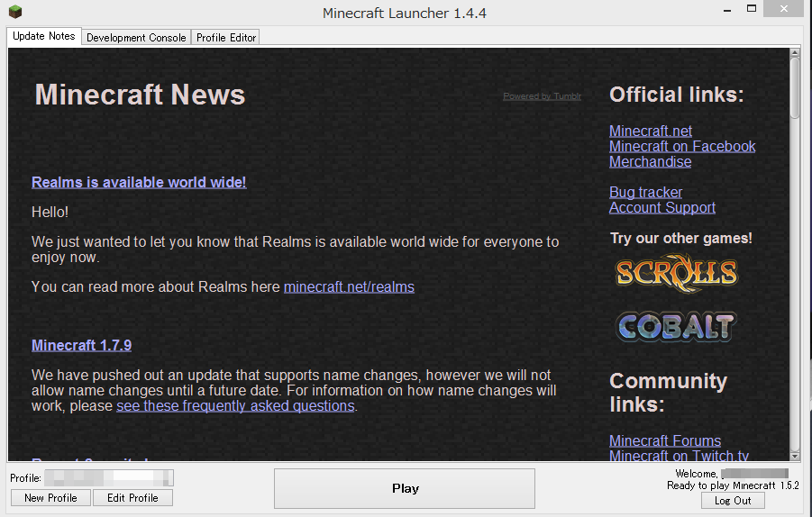Open the Merchandise link

(x=650, y=161)
